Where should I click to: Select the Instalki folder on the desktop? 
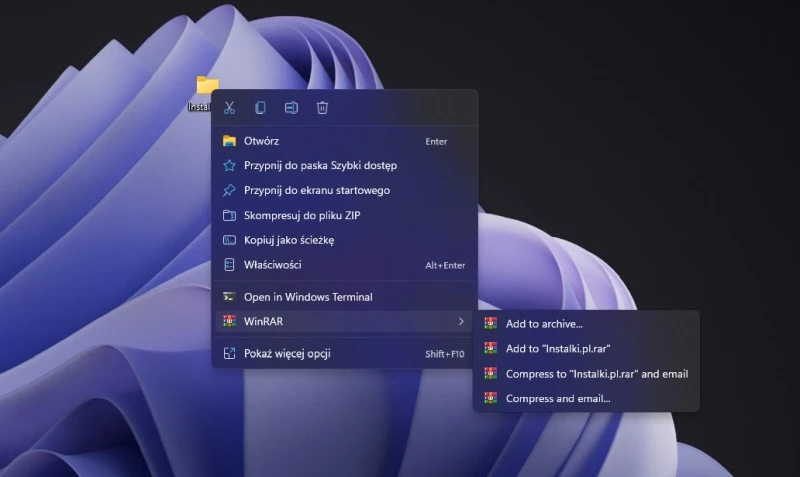pyautogui.click(x=204, y=93)
